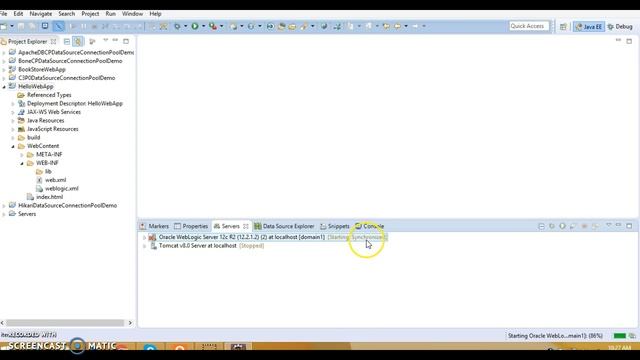Open the Snippets tab
The image size is (640, 360).
pos(335,226)
